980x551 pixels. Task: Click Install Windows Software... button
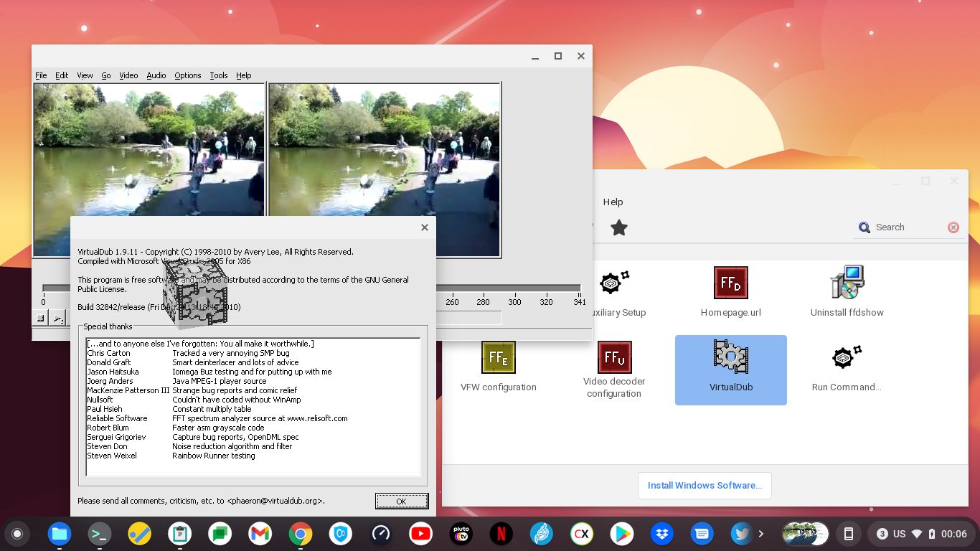coord(705,486)
